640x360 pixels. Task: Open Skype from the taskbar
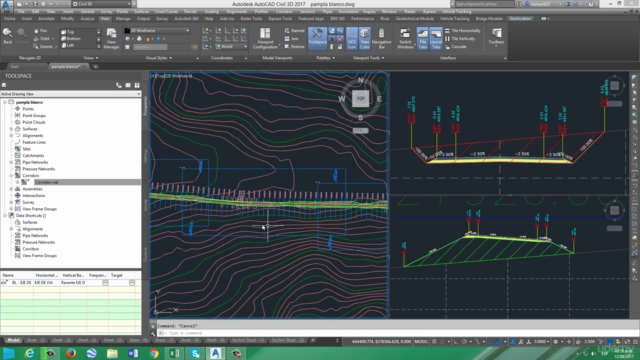tap(195, 353)
